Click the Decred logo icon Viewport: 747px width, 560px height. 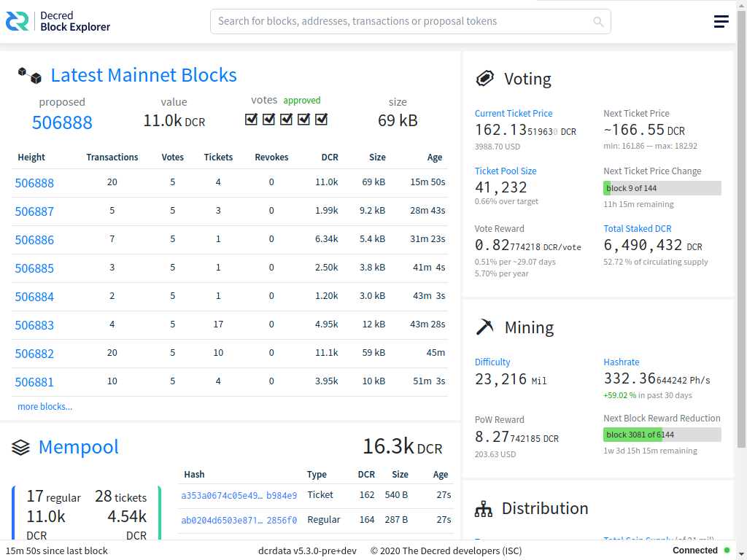[18, 21]
